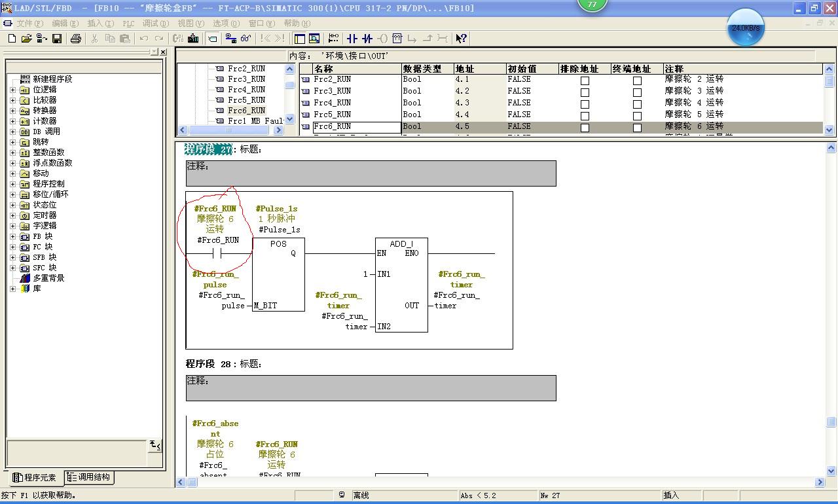
Task: Check 终端地址 box for Frc3_RUN row
Action: click(637, 93)
